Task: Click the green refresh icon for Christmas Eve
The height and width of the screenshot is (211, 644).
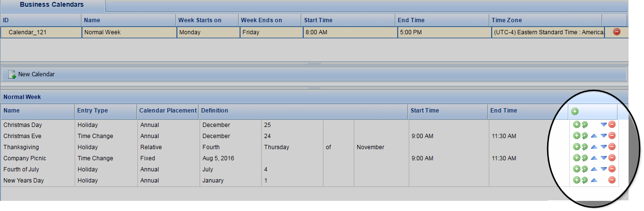Action: [584, 136]
